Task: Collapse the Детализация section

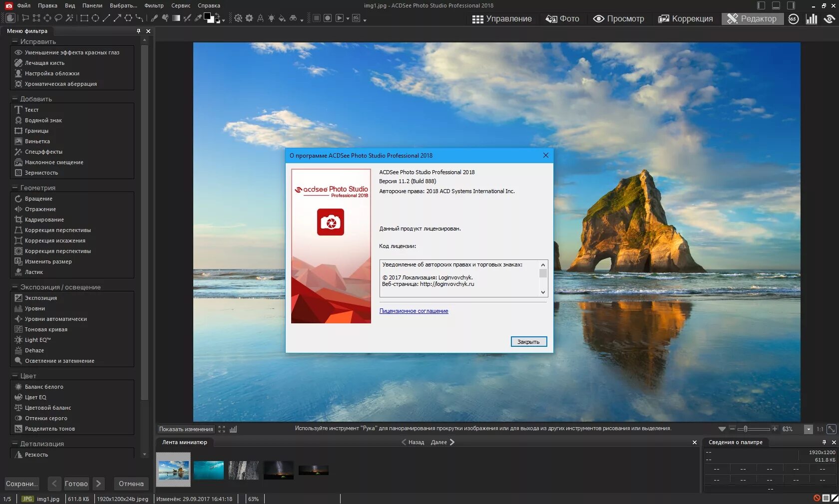Action: click(14, 444)
